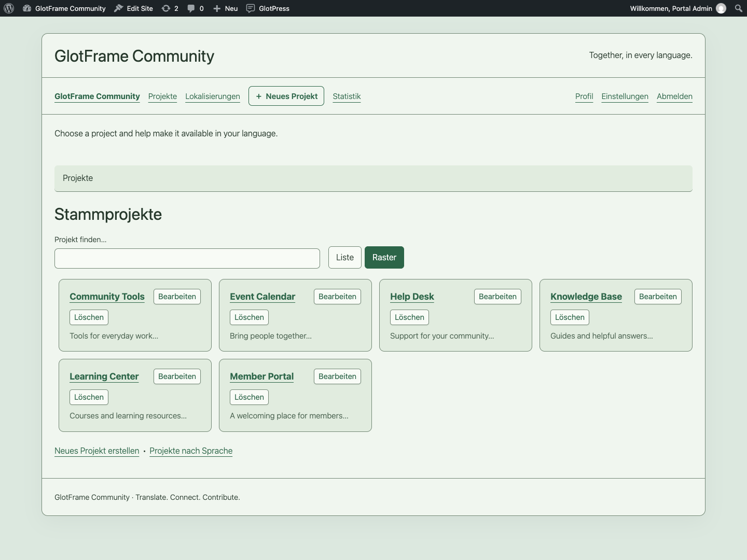Click Löschen on Member Portal card
The height and width of the screenshot is (560, 747).
click(249, 397)
